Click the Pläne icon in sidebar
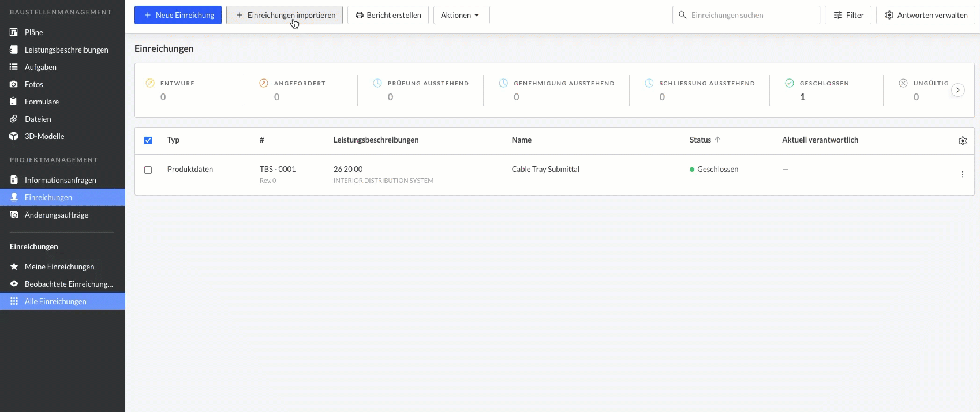Viewport: 980px width, 412px height. (x=14, y=32)
